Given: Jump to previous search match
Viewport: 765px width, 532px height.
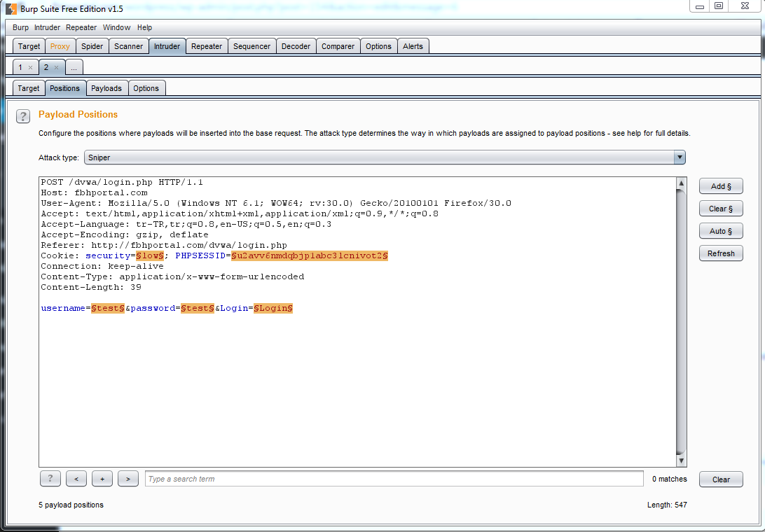Looking at the screenshot, I should click(x=76, y=479).
